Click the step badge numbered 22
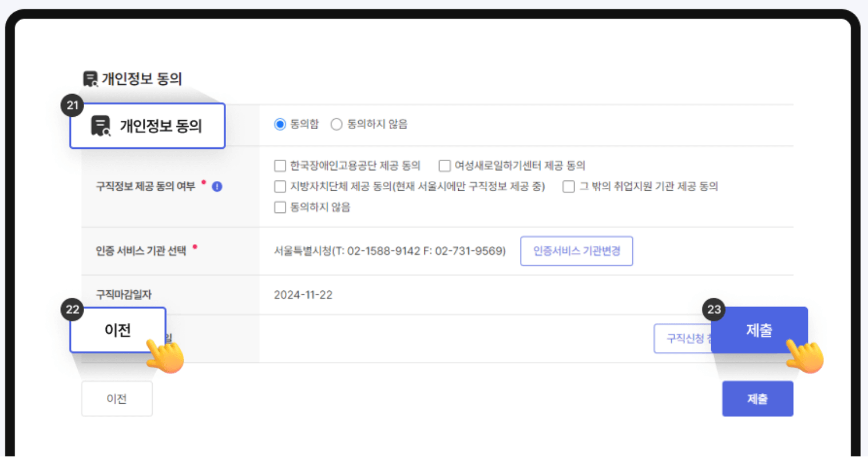 coord(71,310)
